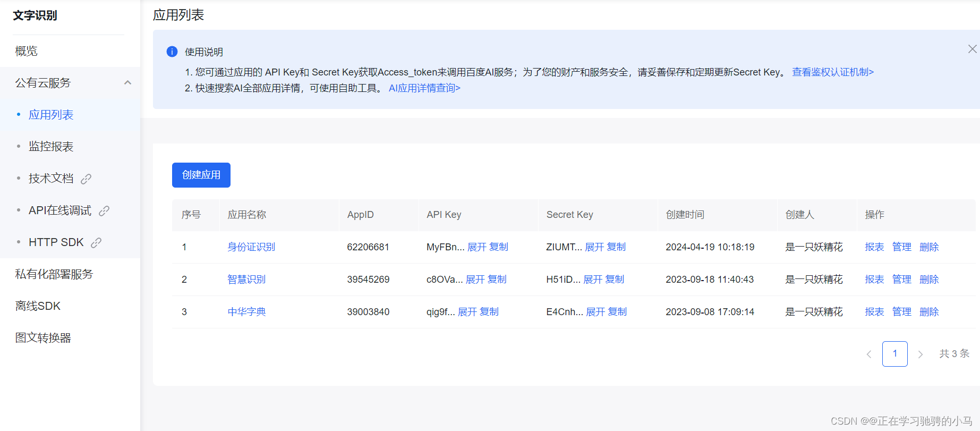
Task: Click 删除 for 智慧识别 row
Action: point(929,280)
